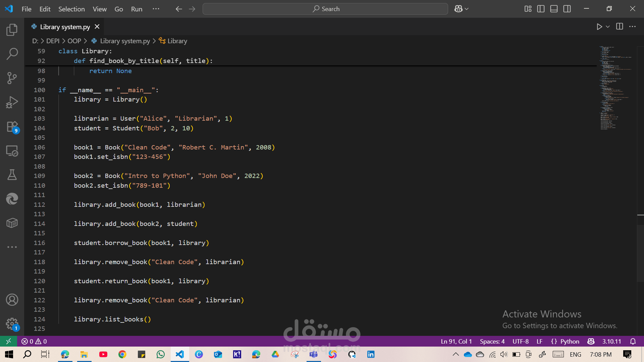
Task: Open the Extensions view with badge
Action: coord(12,127)
